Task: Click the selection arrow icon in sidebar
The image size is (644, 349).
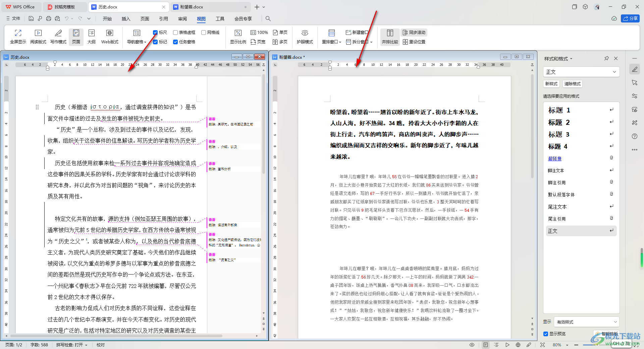Action: click(x=635, y=83)
